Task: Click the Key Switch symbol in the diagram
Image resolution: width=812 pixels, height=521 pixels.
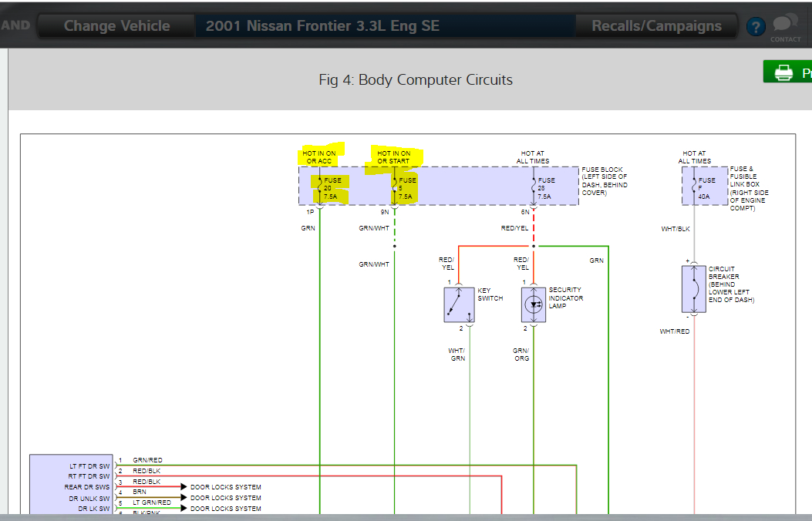Action: pos(459,304)
